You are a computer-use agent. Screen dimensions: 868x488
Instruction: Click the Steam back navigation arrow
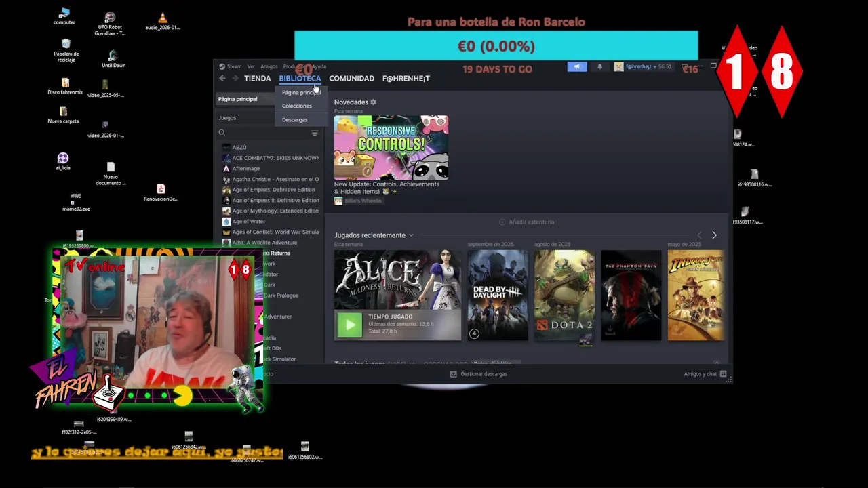pyautogui.click(x=222, y=79)
